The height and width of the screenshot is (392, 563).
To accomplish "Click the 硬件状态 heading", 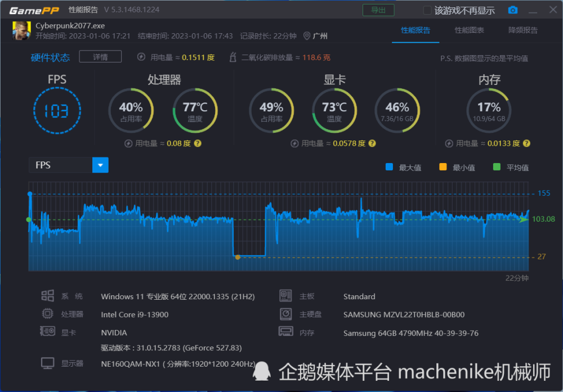I will tap(50, 57).
